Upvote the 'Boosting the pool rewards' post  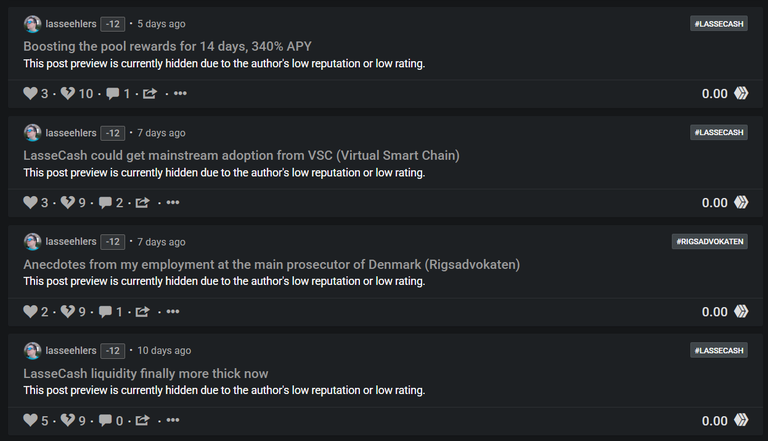point(30,93)
